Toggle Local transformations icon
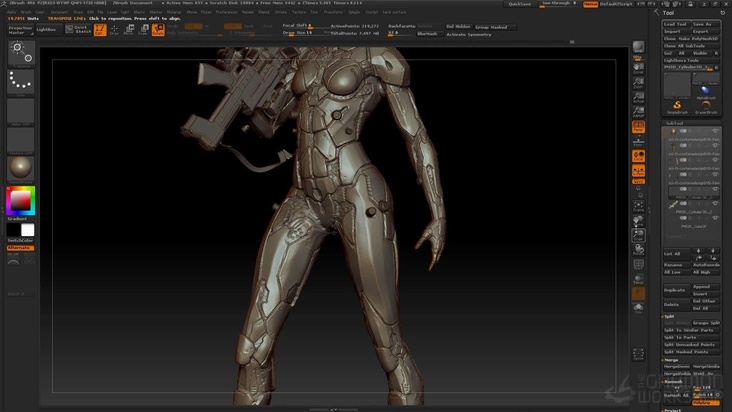Screen dimensions: 732x412 [638, 156]
